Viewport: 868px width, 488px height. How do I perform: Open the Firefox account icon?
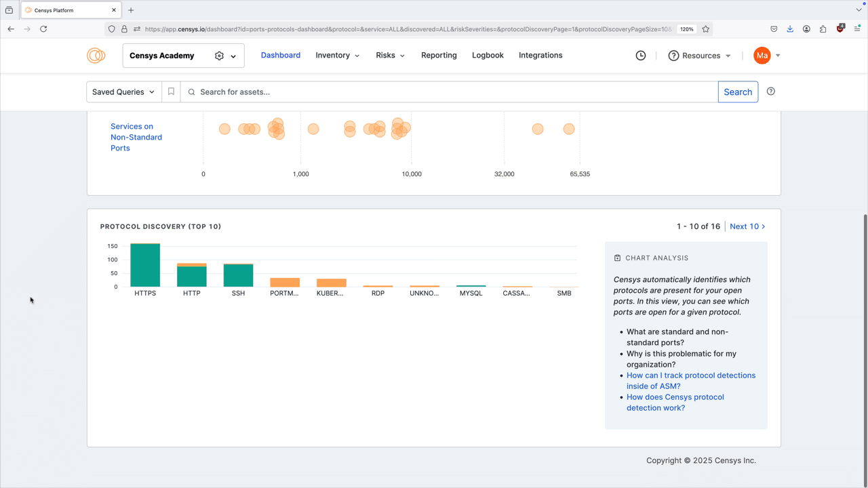[806, 29]
